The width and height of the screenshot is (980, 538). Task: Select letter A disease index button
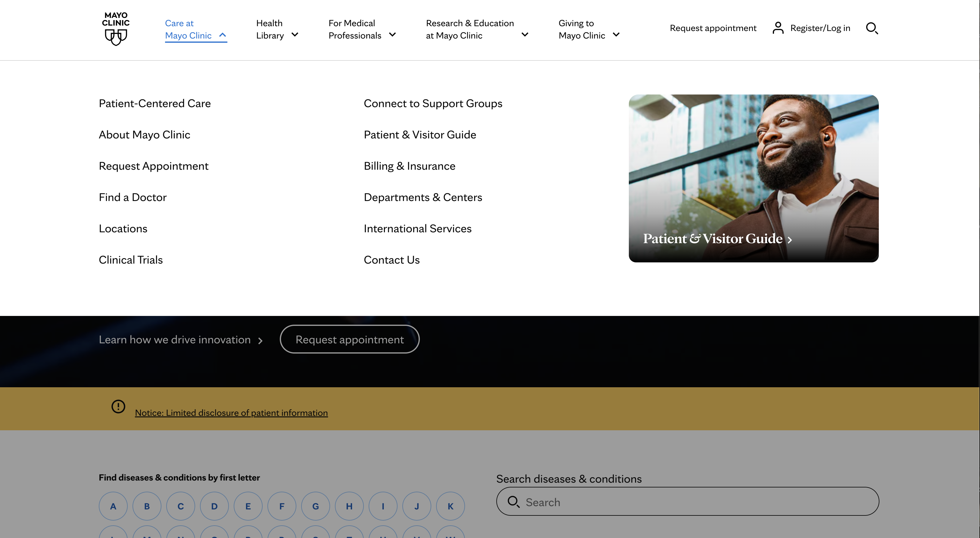[113, 506]
